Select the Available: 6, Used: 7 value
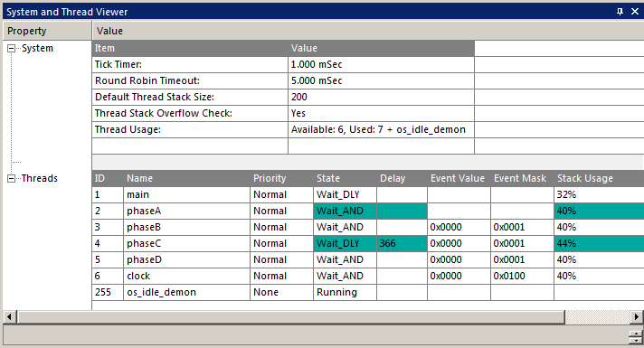The height and width of the screenshot is (348, 644). click(x=381, y=129)
